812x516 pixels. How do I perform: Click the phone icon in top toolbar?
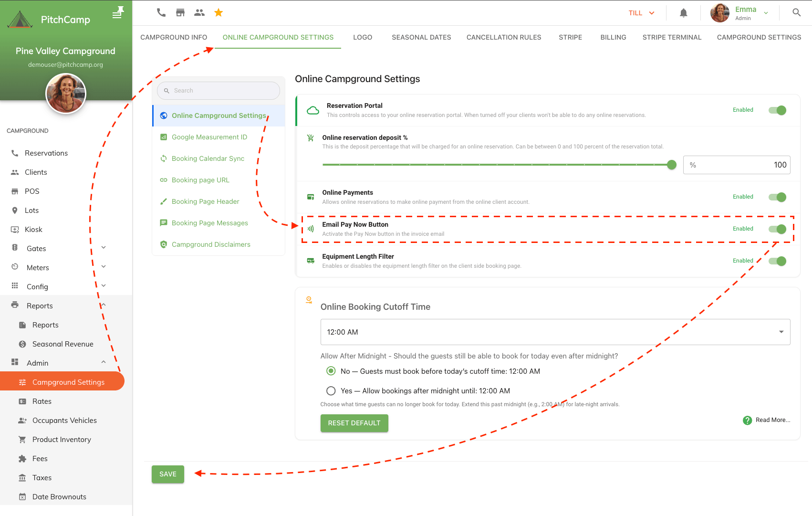tap(161, 13)
